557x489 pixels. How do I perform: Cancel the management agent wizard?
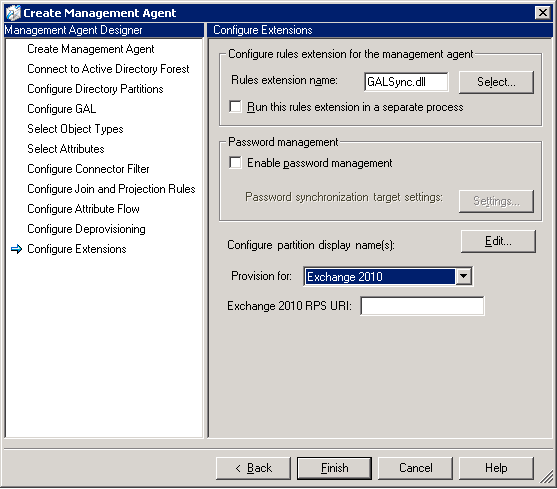(x=415, y=468)
